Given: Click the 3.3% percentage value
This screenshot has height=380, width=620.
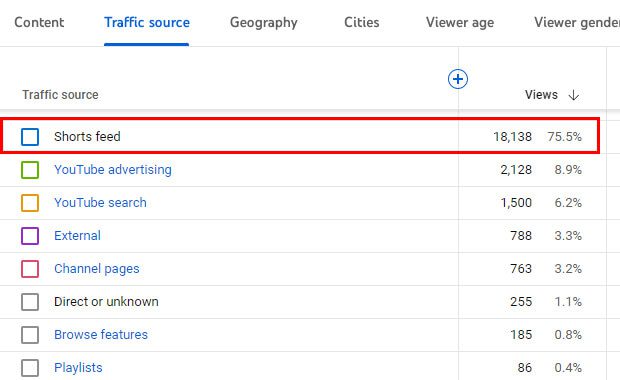Looking at the screenshot, I should pos(568,236).
